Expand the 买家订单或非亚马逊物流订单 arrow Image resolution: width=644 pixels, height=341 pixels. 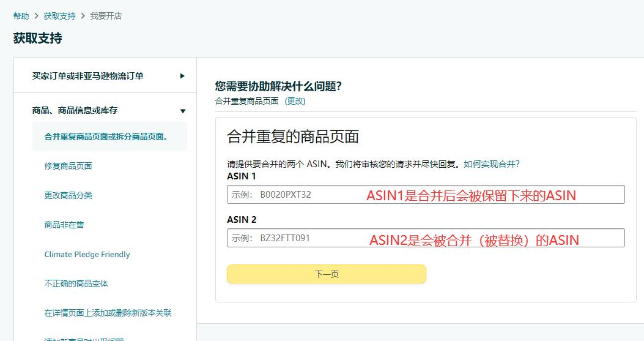[182, 76]
